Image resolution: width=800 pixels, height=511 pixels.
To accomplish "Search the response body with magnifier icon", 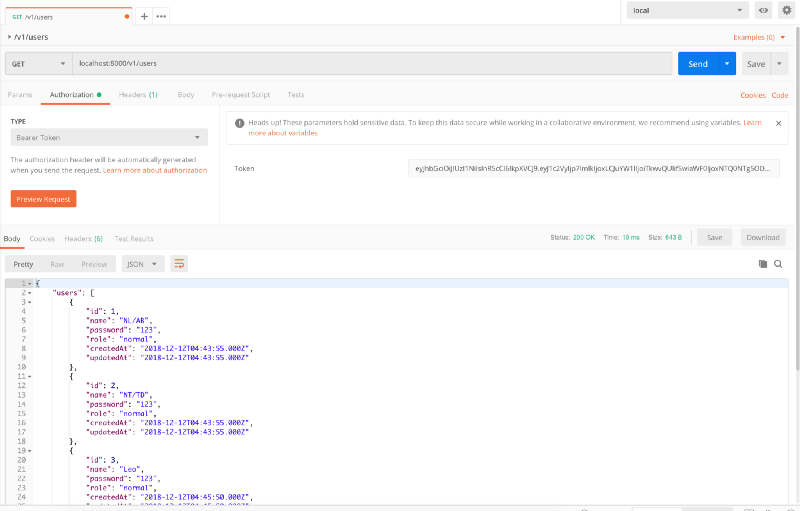I will point(778,264).
